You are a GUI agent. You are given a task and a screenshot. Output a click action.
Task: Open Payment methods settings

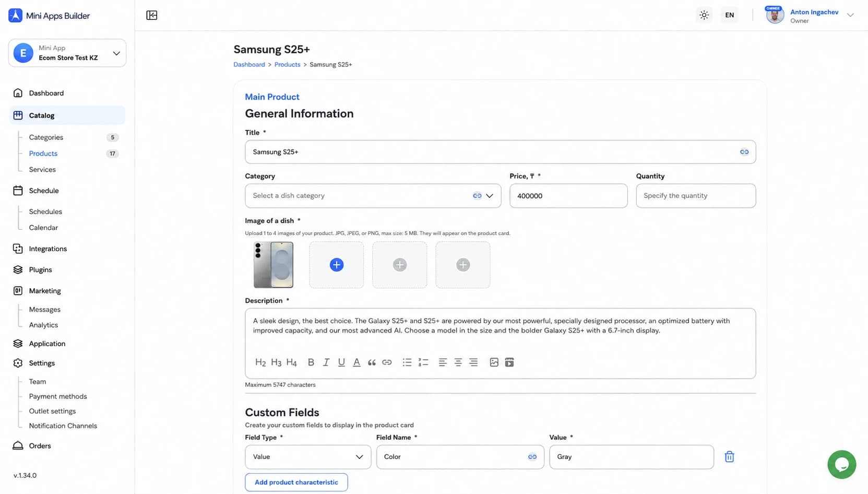58,396
